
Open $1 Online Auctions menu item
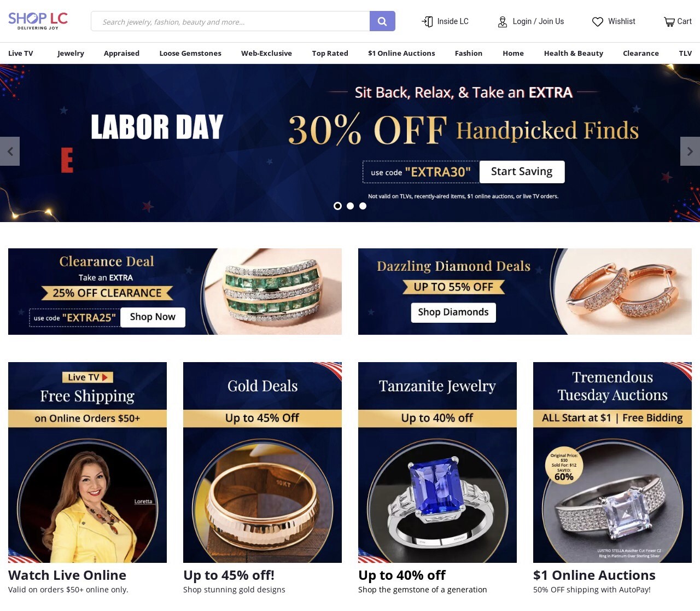[x=401, y=53]
